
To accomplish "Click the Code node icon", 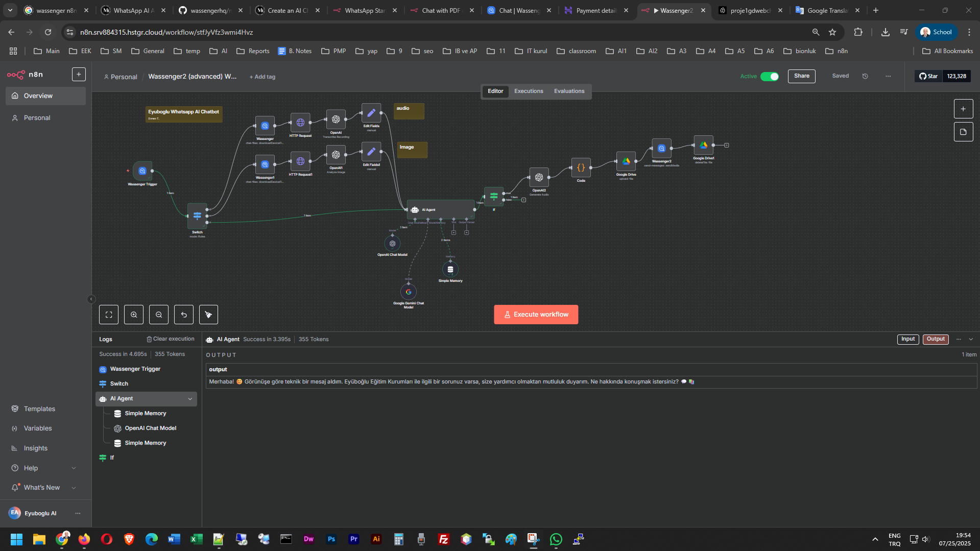I will (x=581, y=167).
